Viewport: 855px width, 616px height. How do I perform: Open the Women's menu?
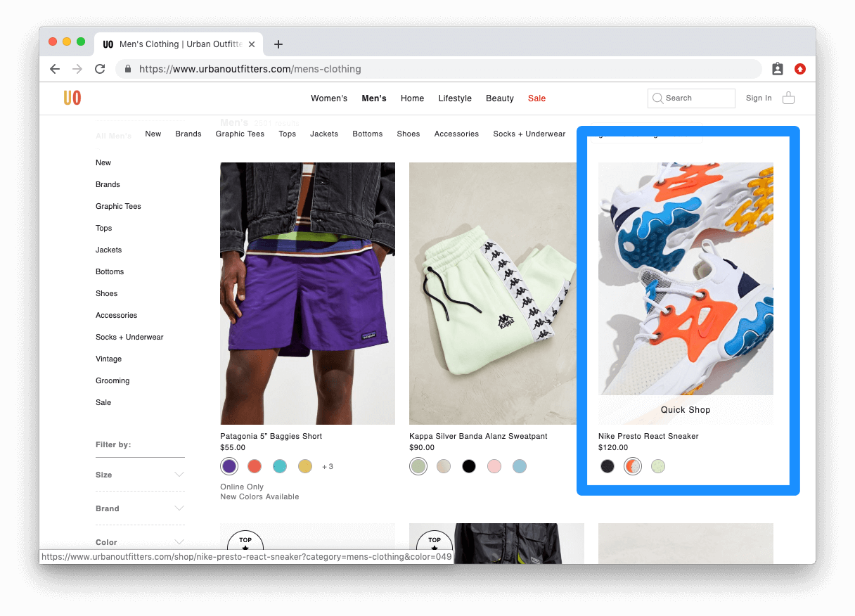click(x=329, y=98)
